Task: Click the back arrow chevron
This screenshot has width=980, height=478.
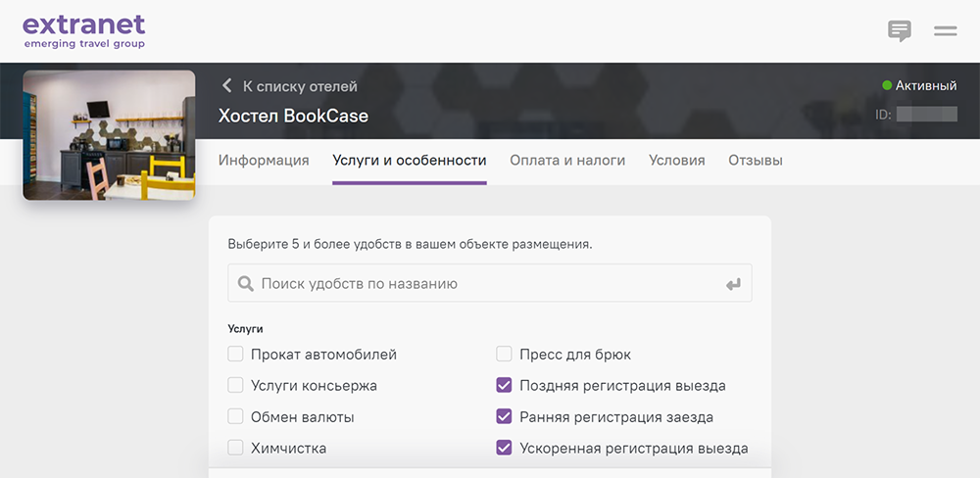Action: (227, 86)
